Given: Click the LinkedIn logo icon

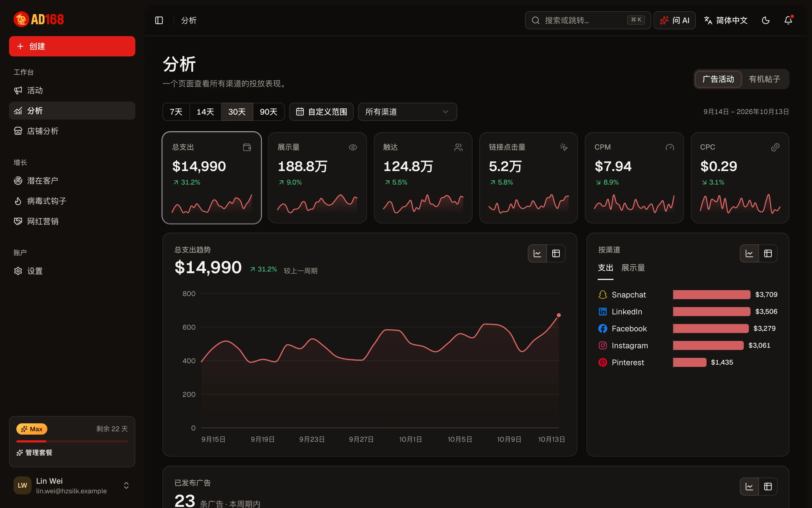Looking at the screenshot, I should coord(603,312).
